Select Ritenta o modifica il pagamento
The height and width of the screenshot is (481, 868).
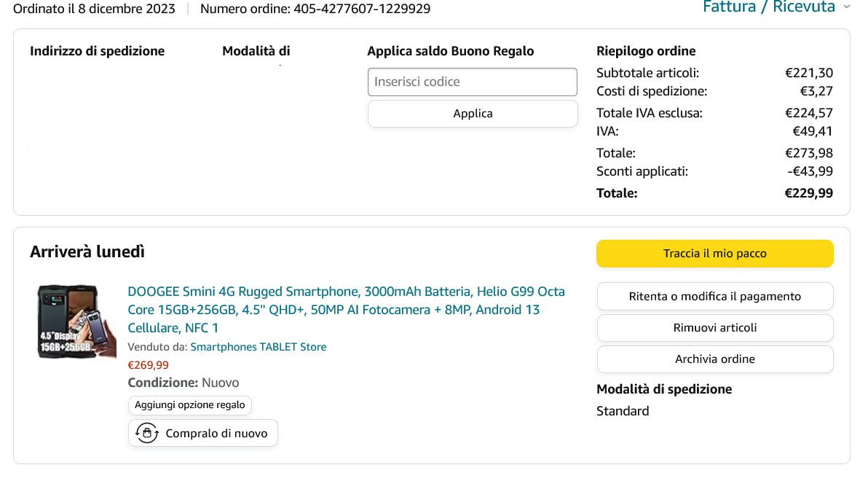(x=714, y=296)
